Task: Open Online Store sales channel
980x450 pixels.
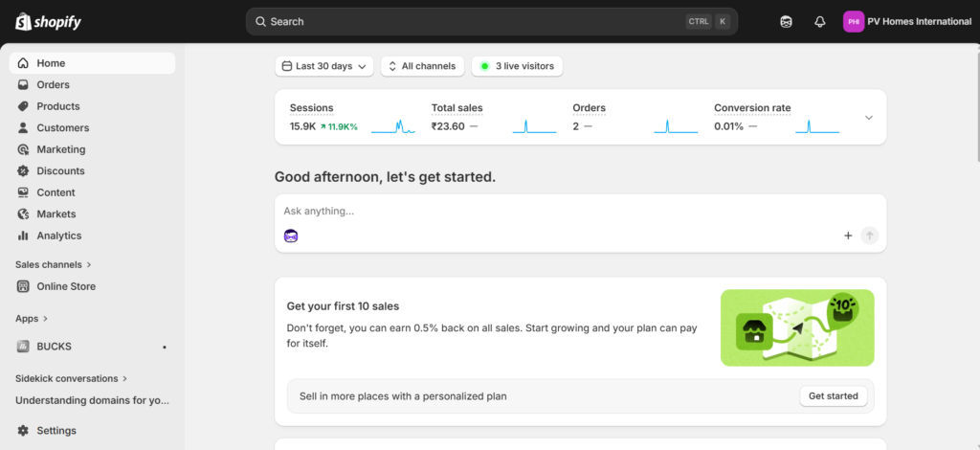Action: [x=66, y=286]
